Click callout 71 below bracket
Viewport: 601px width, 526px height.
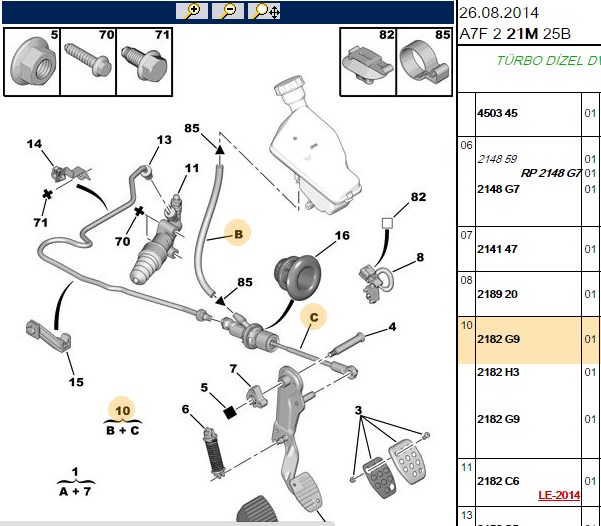click(41, 222)
